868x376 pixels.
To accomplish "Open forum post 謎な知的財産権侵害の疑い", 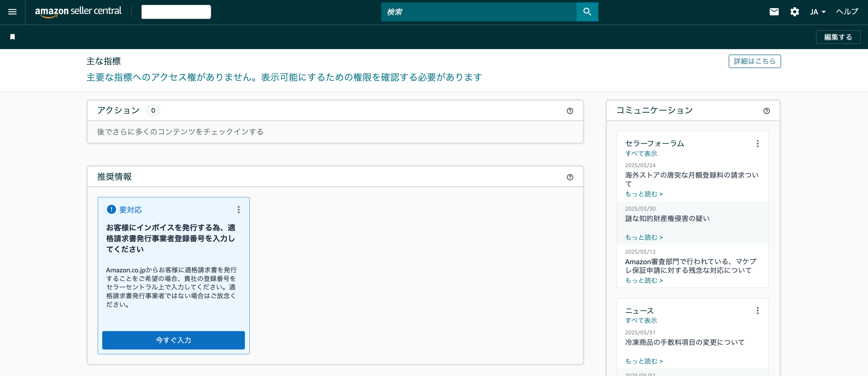I will tap(667, 218).
